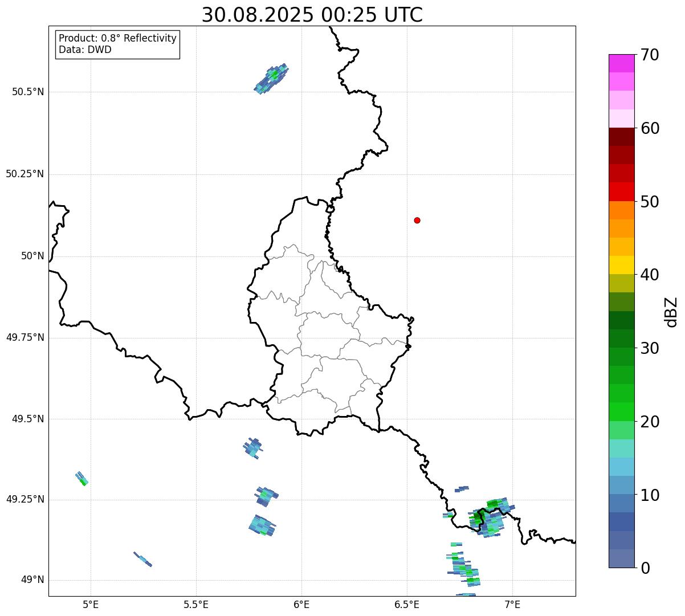Click the small radar echo near 5°E, 49.3°N
The width and height of the screenshot is (685, 616).
(82, 479)
